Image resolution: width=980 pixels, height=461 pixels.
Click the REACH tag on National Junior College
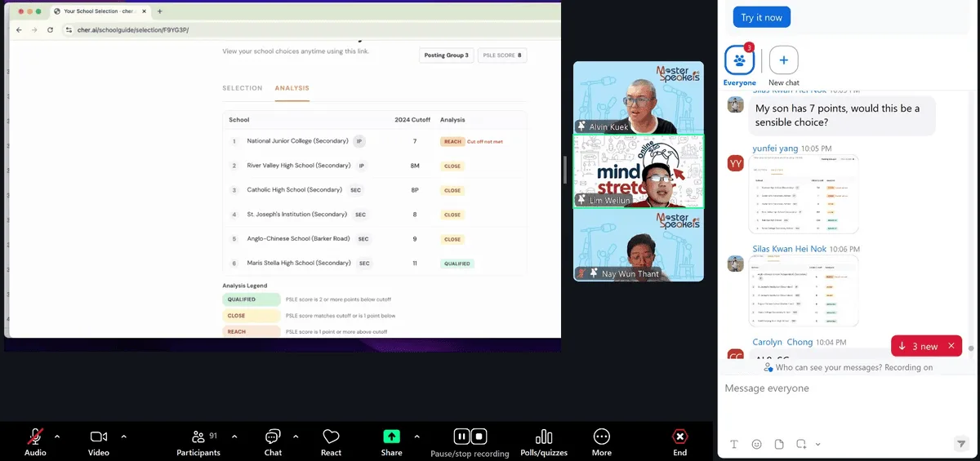(452, 141)
